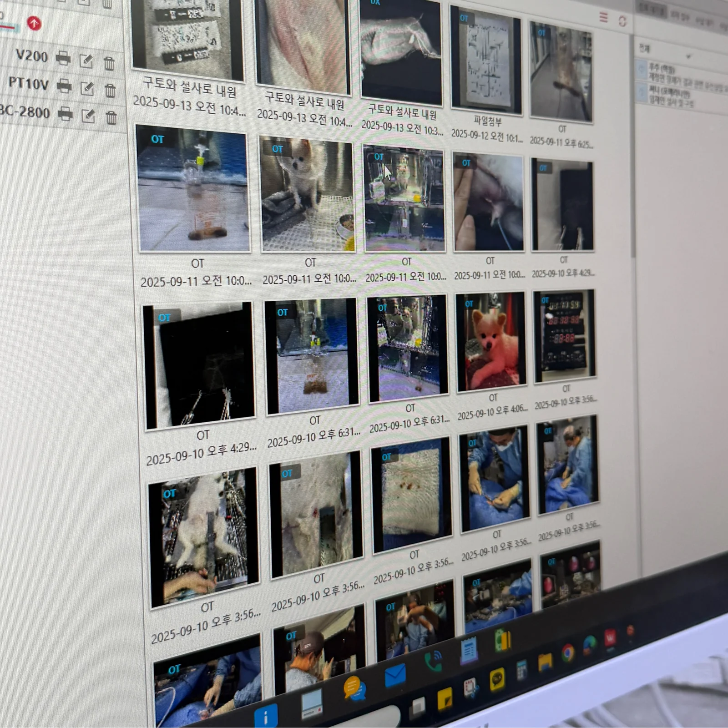Delete the BC-2800 entry

pos(111,117)
